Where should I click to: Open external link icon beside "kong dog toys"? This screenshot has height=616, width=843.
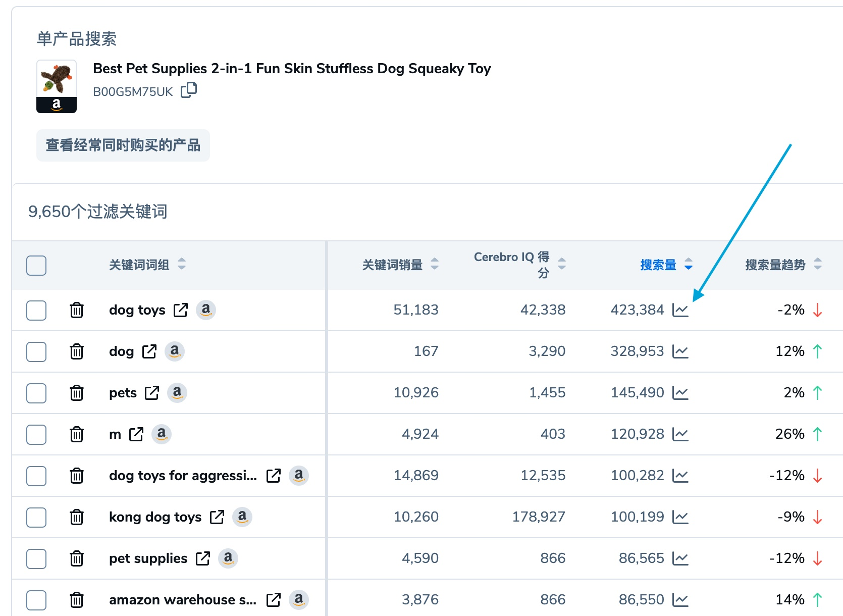(217, 517)
